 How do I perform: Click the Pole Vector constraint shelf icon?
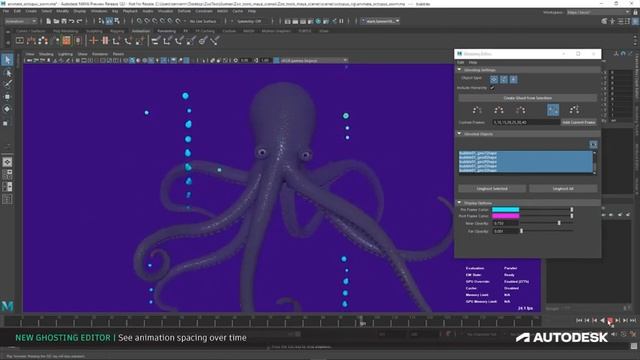(215, 40)
